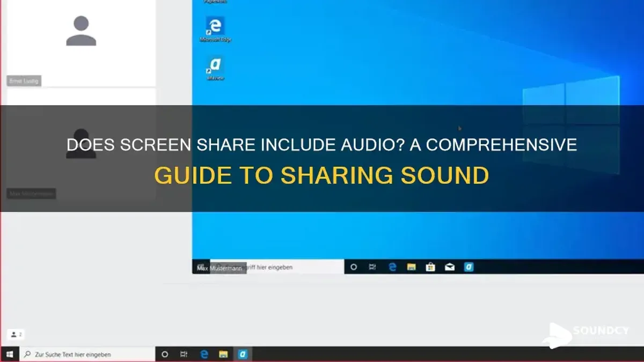Viewport: 644px width, 362px height.
Task: Focus the 'Zur Suche Text hier eingeben' search box
Action: pos(87,354)
